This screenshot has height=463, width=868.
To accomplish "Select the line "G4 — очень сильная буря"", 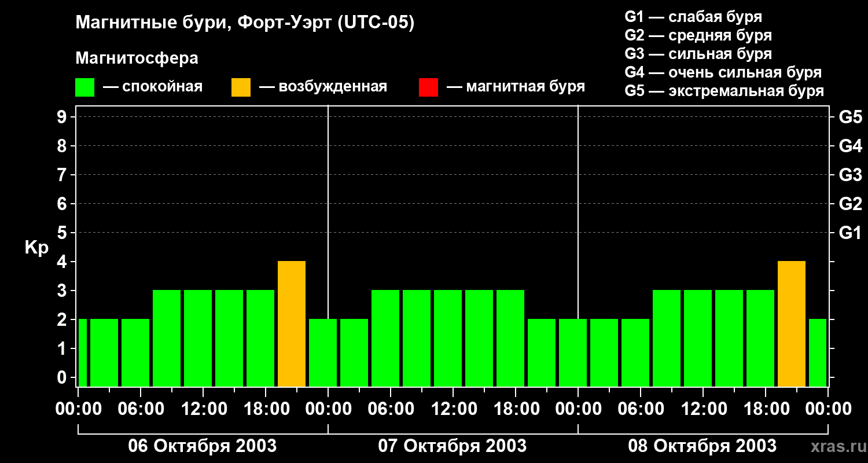I will click(x=723, y=72).
